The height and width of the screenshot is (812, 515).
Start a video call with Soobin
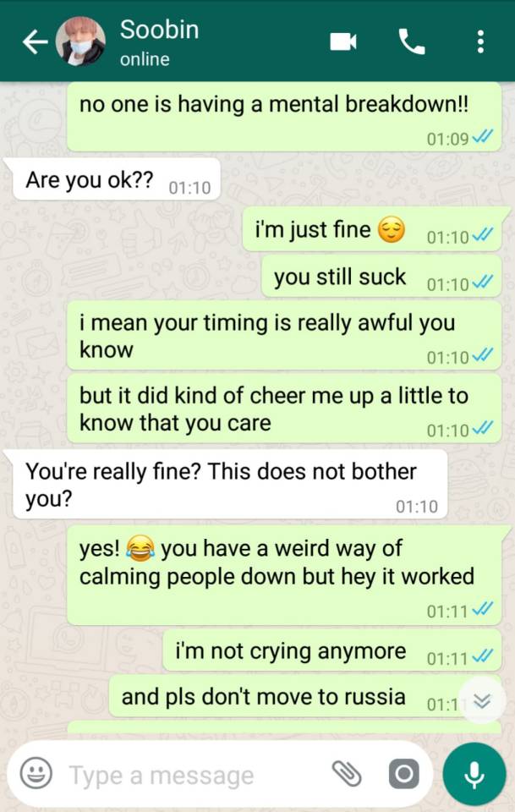343,41
